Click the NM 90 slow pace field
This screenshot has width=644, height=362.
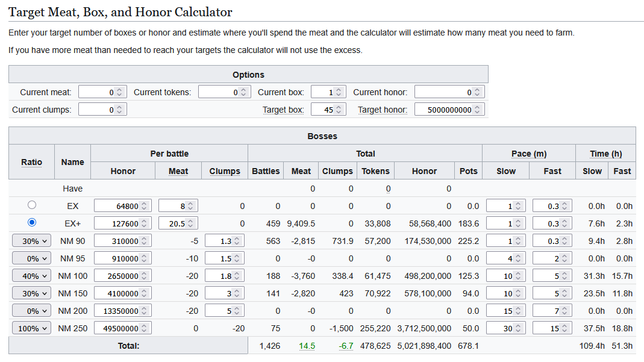[506, 241]
